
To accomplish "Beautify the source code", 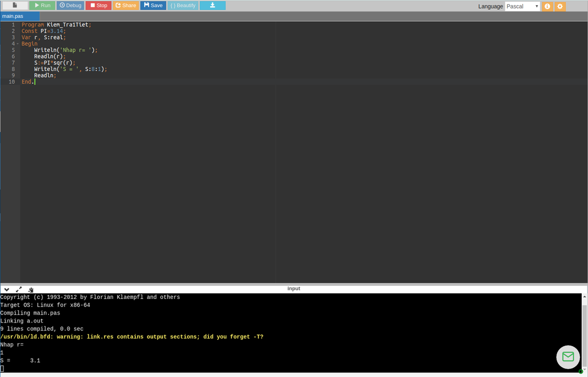I will (x=183, y=5).
